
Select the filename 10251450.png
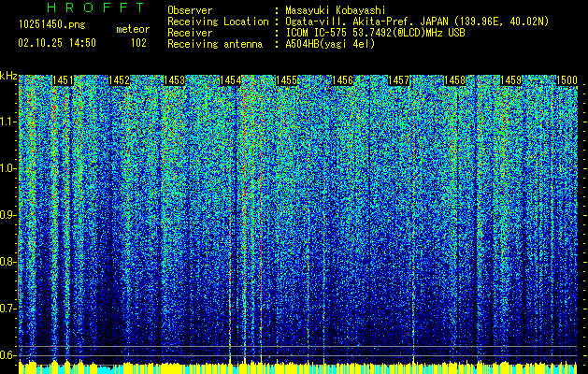pos(51,25)
